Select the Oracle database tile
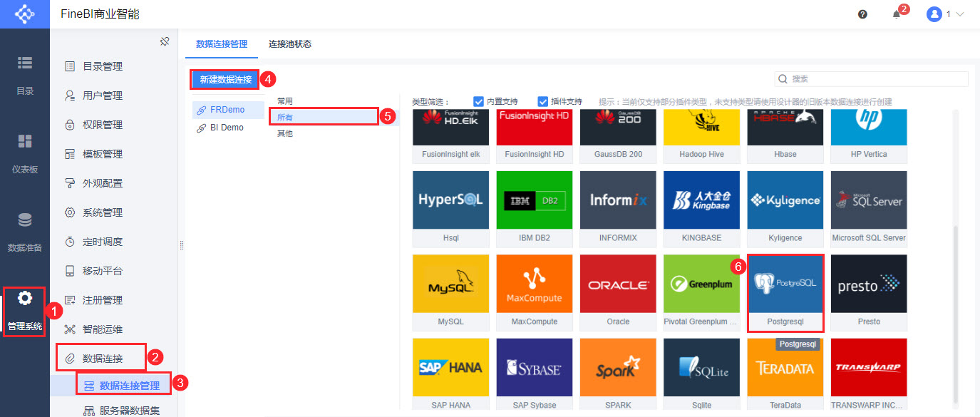Viewport: 980px width, 417px height. click(618, 293)
